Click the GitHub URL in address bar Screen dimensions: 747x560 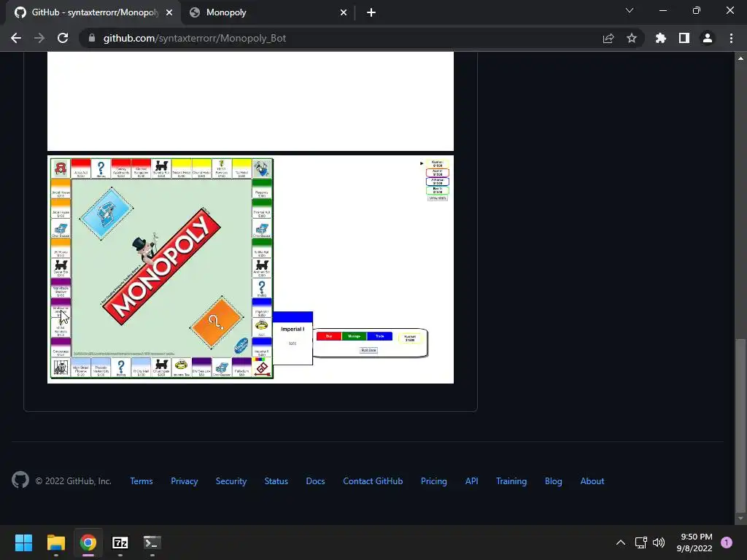pos(194,38)
